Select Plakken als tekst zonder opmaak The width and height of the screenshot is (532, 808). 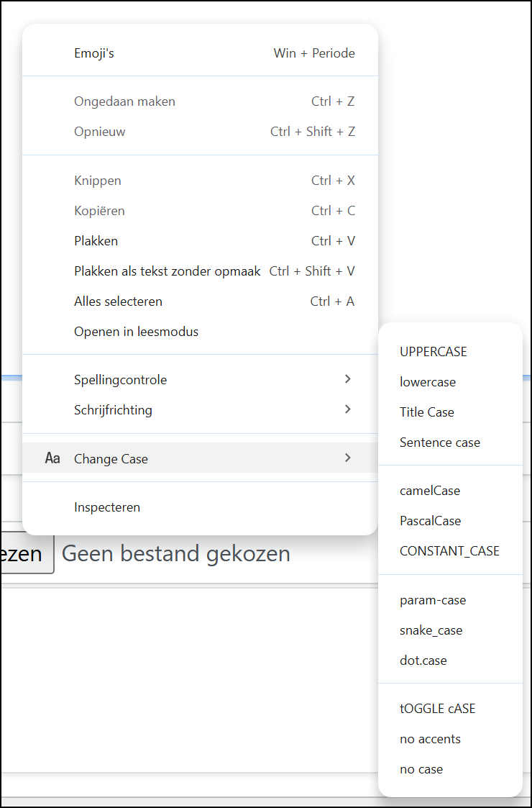click(167, 271)
